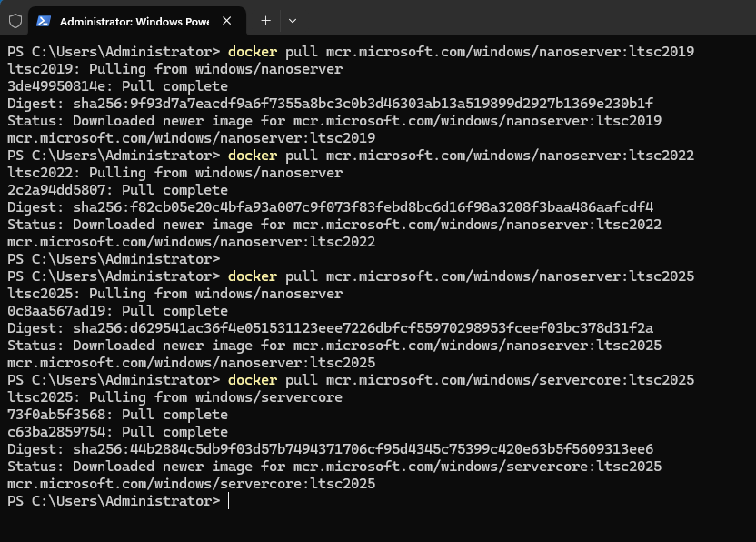Open a new terminal tab with plus

(x=265, y=20)
